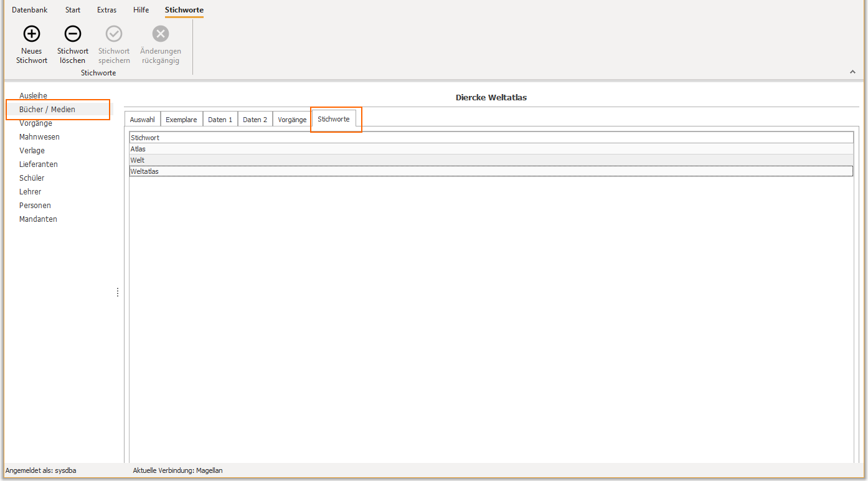Open the Vorgänge tab of the book
This screenshot has height=481, width=868.
point(292,120)
